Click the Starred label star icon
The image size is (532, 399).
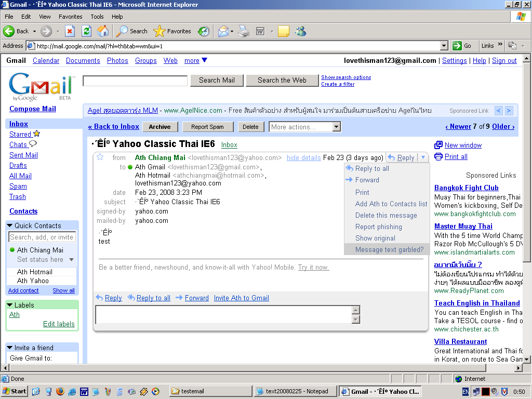37,134
